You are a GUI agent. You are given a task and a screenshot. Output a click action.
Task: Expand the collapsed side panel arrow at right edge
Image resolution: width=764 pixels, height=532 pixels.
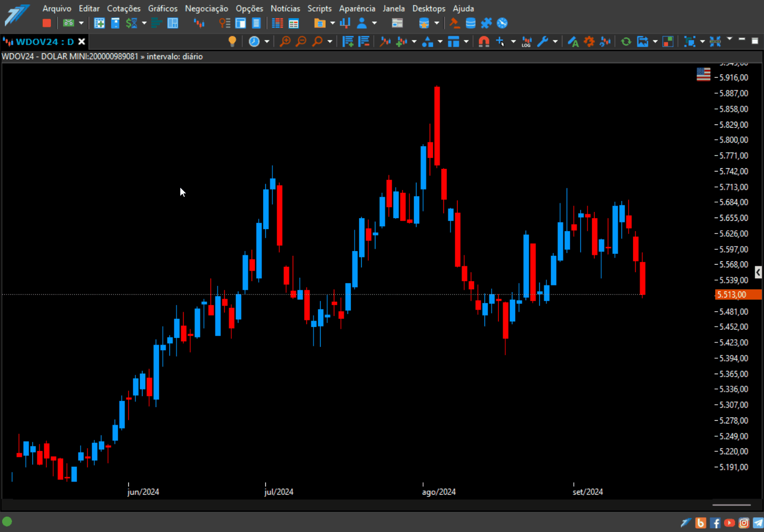[x=758, y=272]
